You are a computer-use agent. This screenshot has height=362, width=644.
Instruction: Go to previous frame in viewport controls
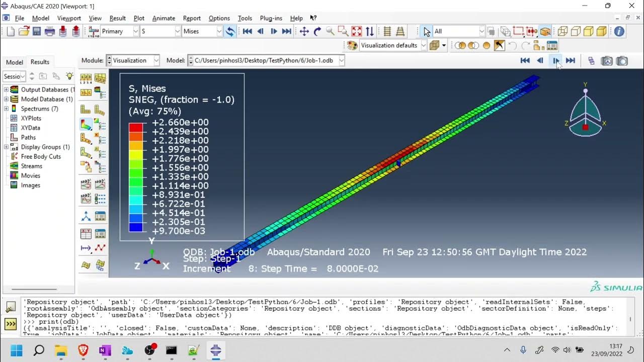coord(540,61)
